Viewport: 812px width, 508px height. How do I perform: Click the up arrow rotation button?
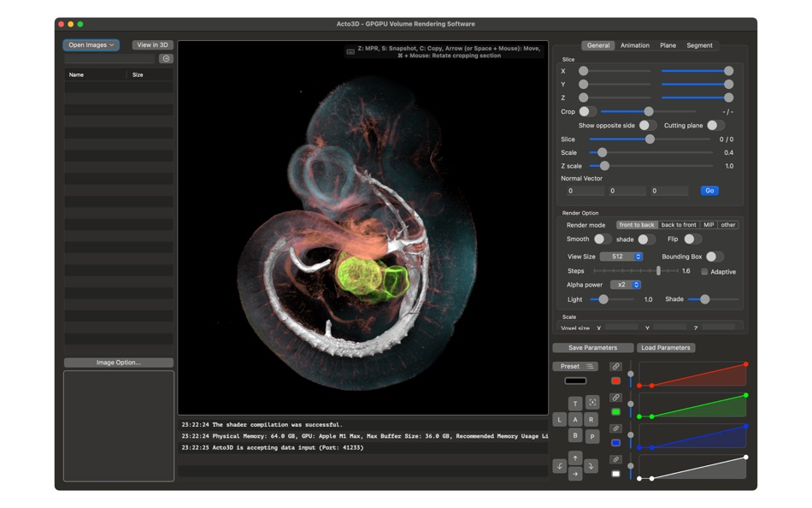[575, 458]
